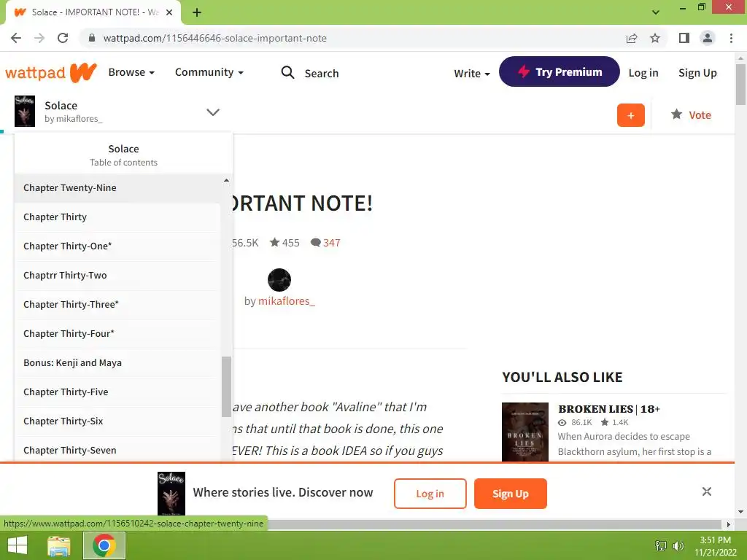Open BROKEN LIES | 18+ story title
The image size is (747, 560).
[609, 409]
